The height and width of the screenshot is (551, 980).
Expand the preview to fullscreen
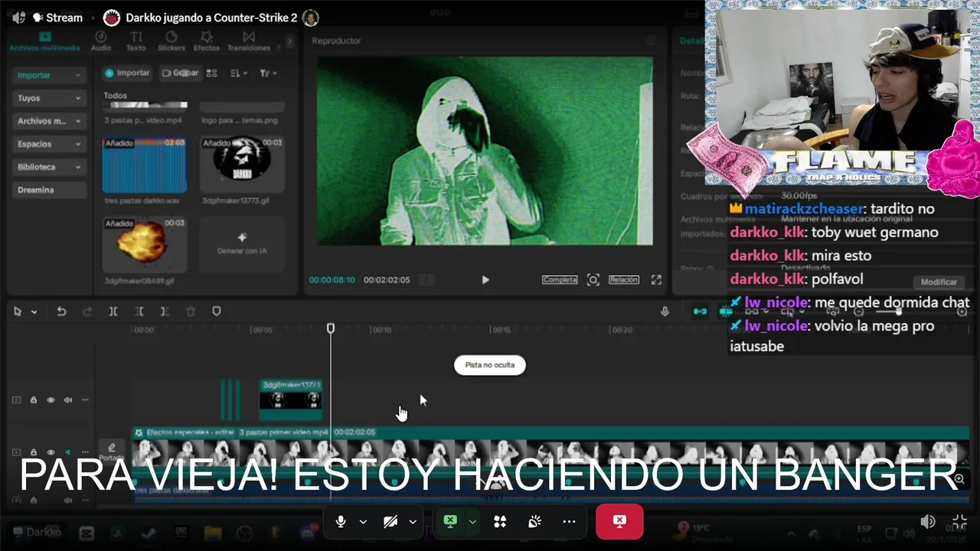656,280
